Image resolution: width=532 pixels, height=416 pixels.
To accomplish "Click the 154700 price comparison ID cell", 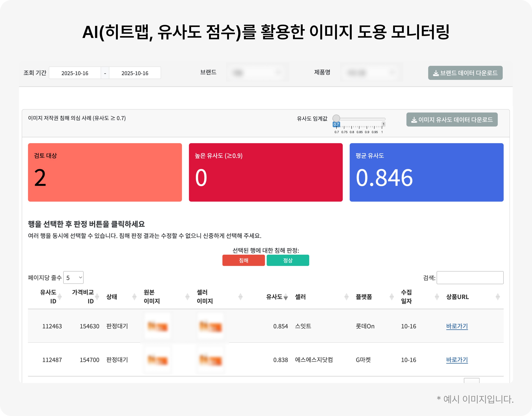I will (x=89, y=360).
